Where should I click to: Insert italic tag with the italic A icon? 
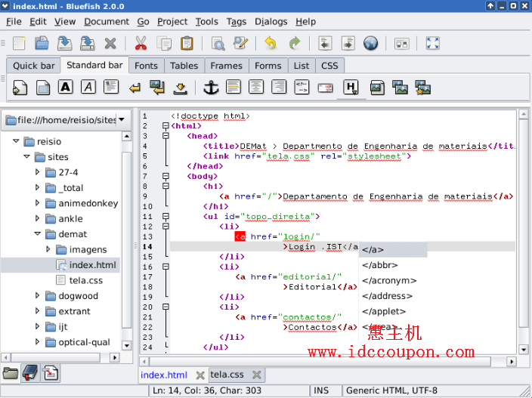click(88, 87)
